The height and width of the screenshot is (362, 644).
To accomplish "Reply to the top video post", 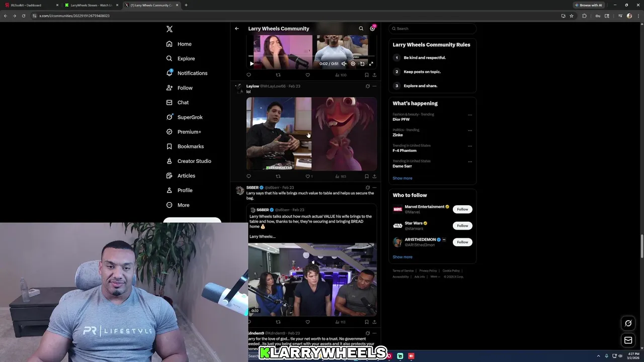I will click(x=249, y=75).
